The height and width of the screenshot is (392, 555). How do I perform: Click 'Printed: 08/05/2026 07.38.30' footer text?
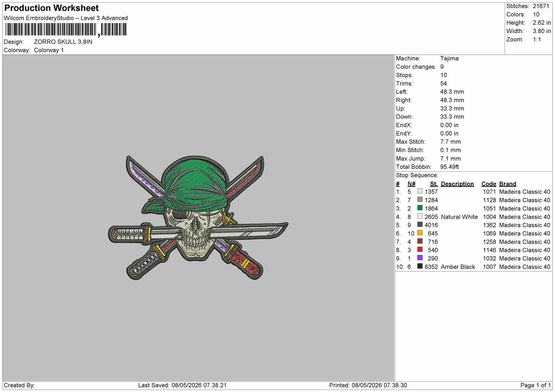point(368,385)
